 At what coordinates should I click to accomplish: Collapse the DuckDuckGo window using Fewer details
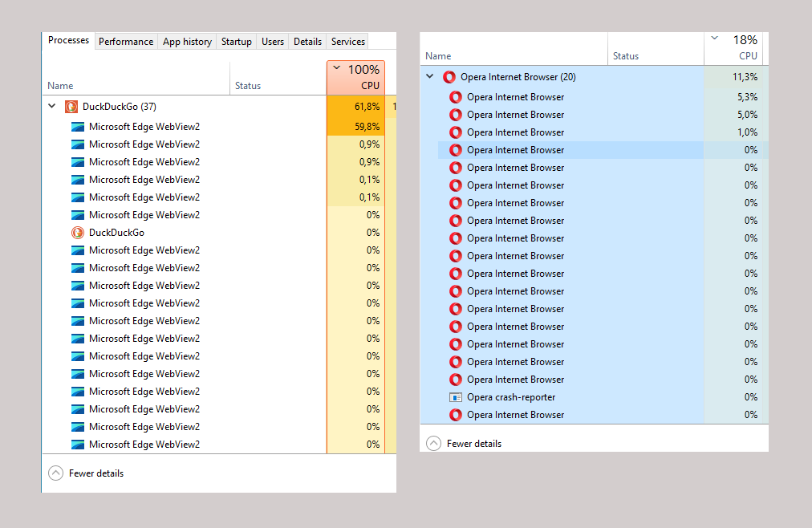(x=86, y=473)
